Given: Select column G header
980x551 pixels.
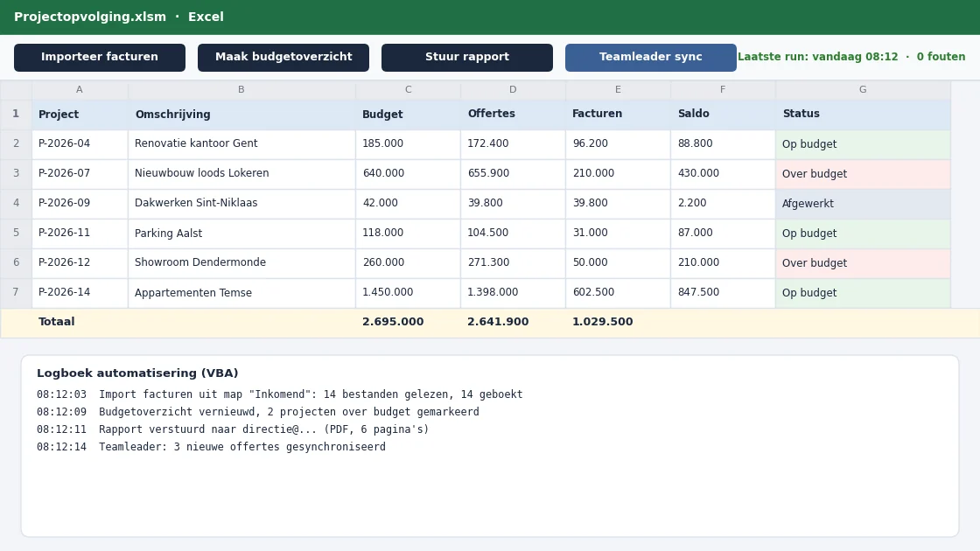Looking at the screenshot, I should click(863, 89).
